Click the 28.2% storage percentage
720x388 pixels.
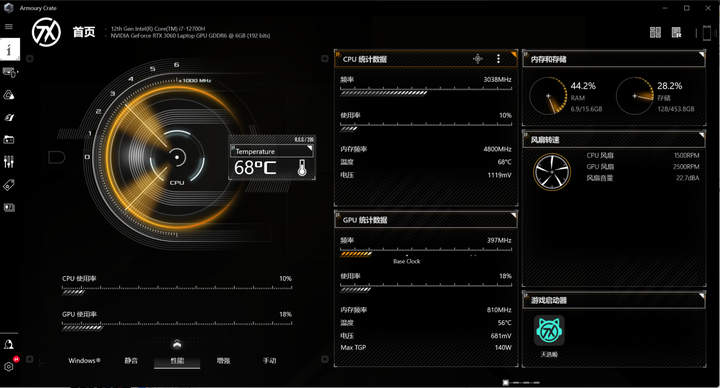[669, 86]
